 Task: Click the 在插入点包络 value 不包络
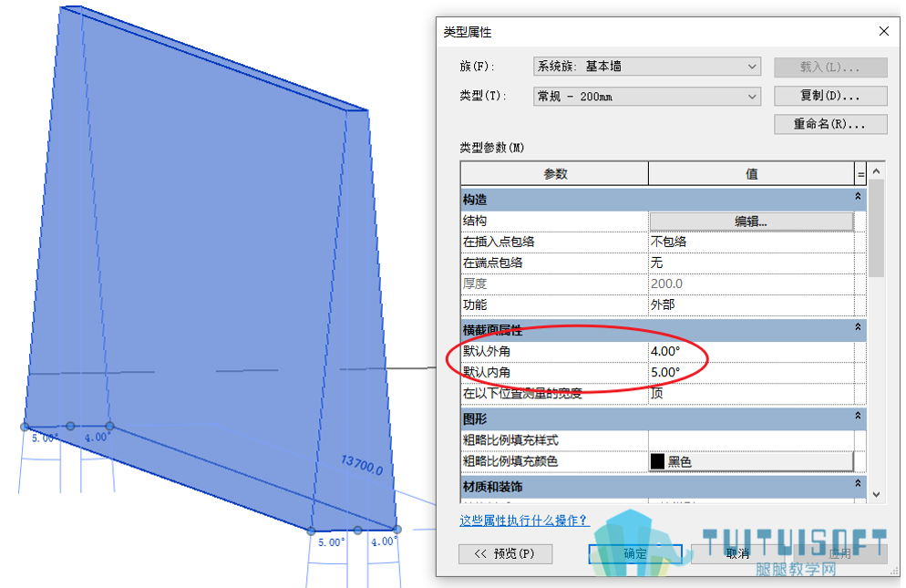tap(750, 242)
